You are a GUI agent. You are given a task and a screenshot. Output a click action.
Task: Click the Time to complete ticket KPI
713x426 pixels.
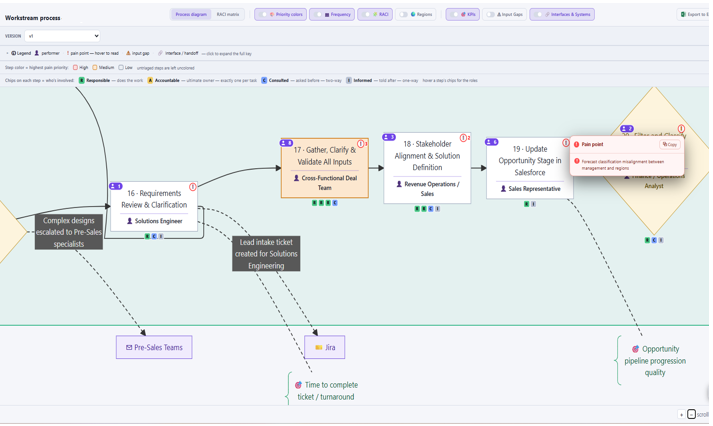coord(326,391)
